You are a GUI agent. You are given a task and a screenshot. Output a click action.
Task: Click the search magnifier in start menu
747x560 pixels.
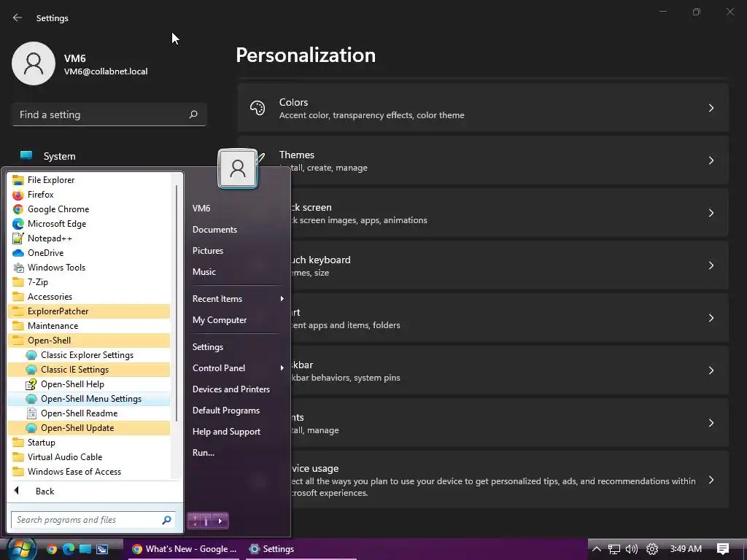tap(167, 520)
